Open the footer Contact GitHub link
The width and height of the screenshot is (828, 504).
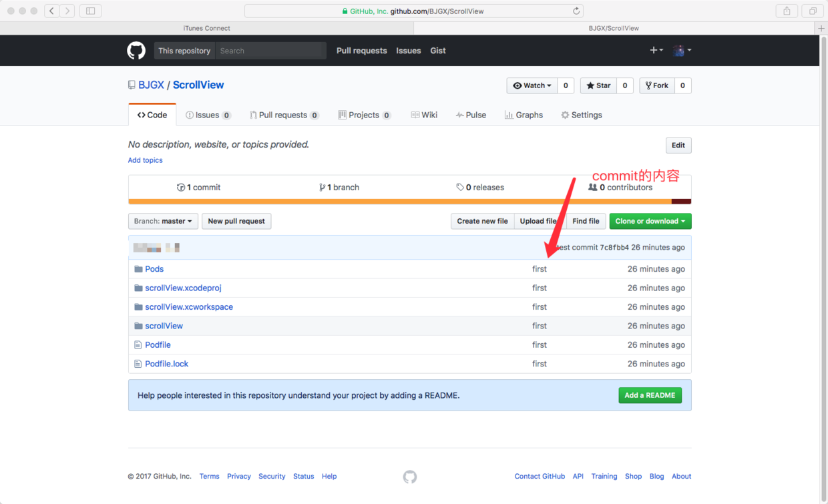pyautogui.click(x=540, y=477)
